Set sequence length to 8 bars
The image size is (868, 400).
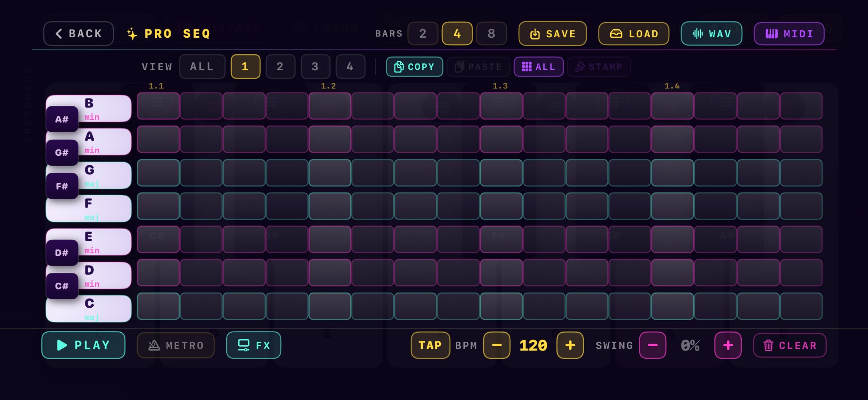tap(491, 33)
